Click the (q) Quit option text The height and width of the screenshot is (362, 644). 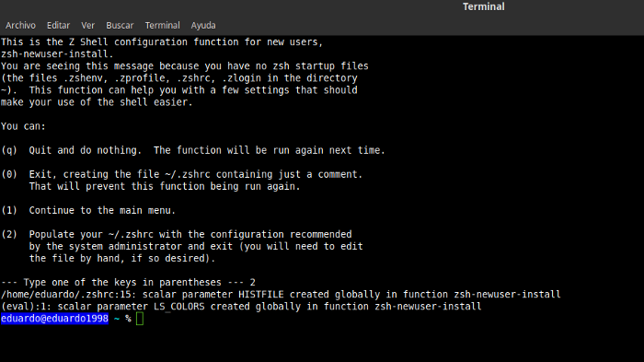[x=193, y=150]
